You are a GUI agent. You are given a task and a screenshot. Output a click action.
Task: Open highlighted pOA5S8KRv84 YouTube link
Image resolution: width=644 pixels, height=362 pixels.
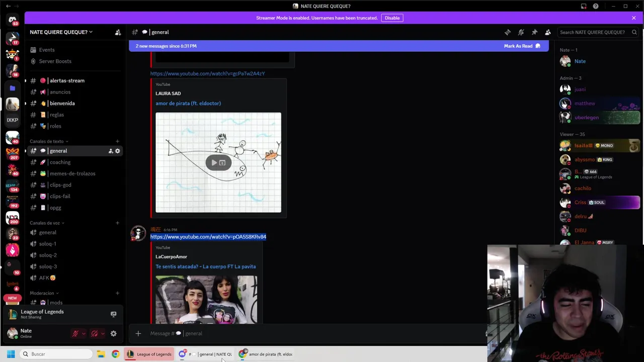click(x=208, y=237)
